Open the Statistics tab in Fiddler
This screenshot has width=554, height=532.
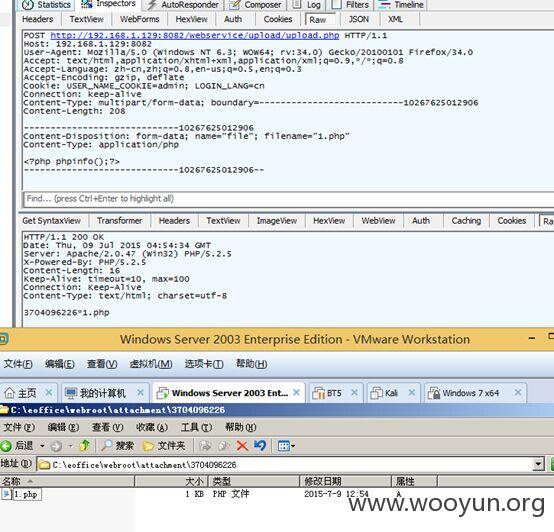[x=46, y=5]
